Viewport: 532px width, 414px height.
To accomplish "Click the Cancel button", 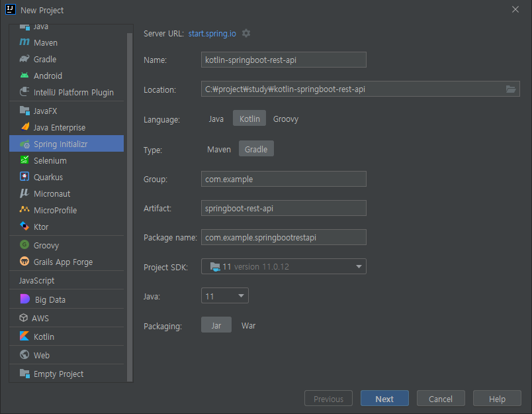I will (441, 399).
